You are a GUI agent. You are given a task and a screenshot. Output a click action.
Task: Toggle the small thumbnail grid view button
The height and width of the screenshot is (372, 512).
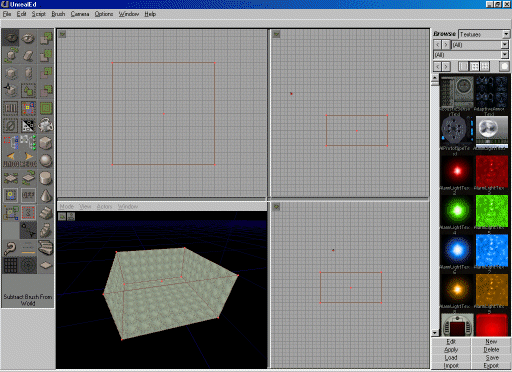485,66
